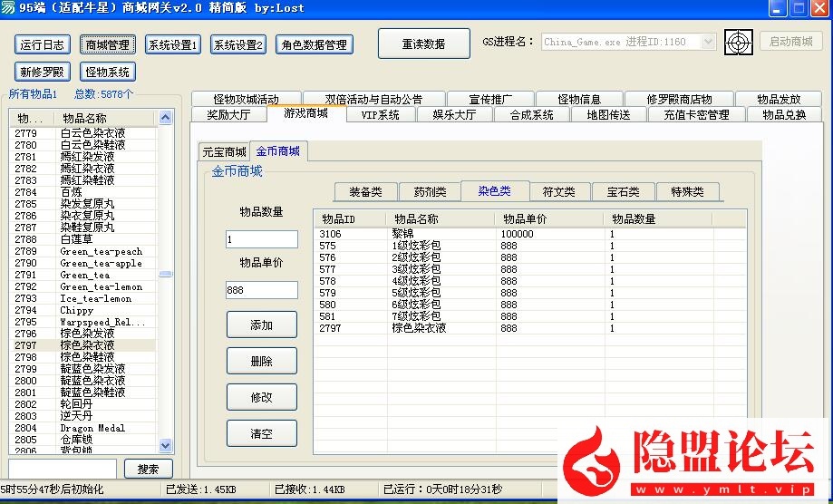This screenshot has height=504, width=833.
Task: Open the 运行日志 log panel
Action: (43, 44)
